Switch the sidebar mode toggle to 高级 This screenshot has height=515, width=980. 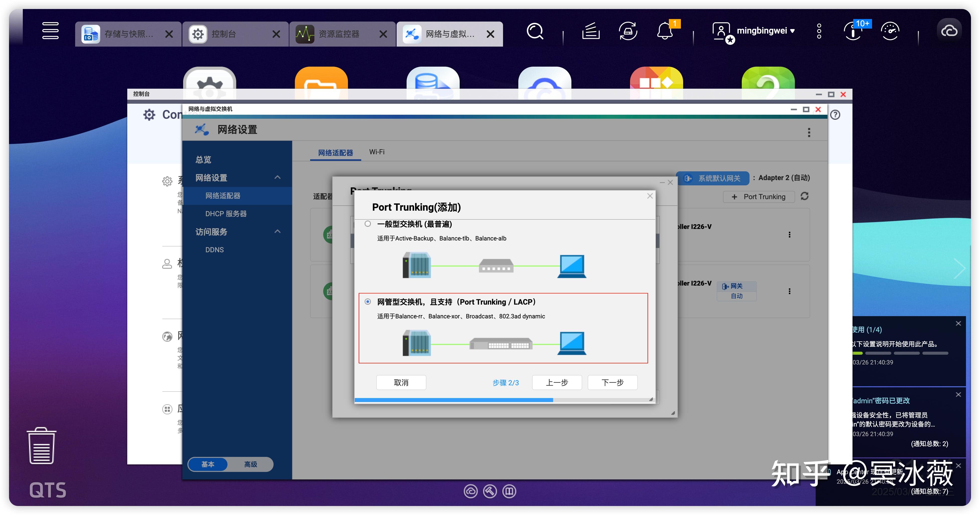(250, 464)
